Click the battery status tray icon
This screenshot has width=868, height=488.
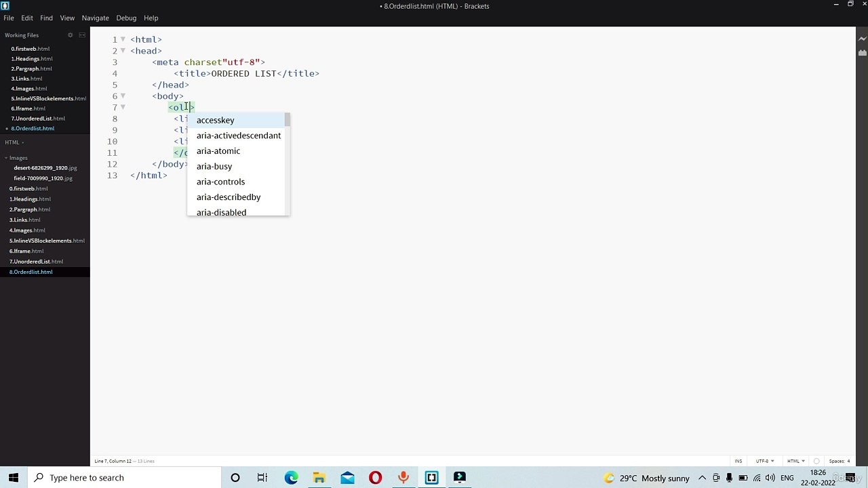tap(743, 478)
